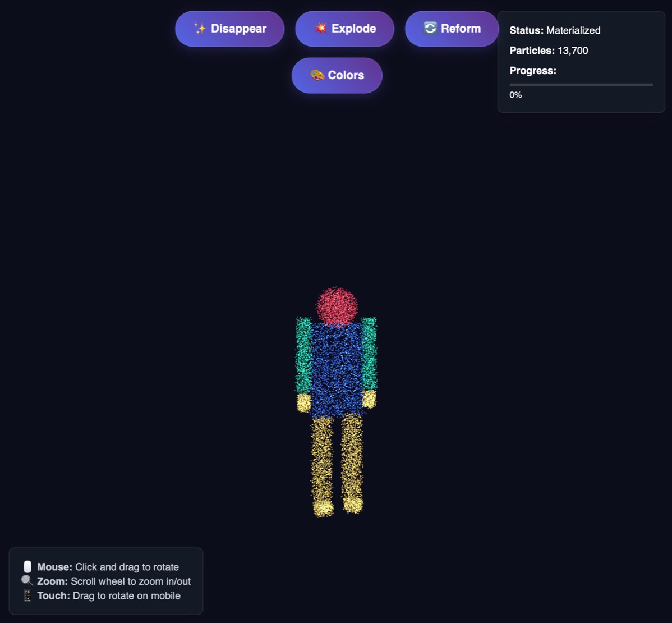Screen dimensions: 672x623
Task: Click the sparkles icon on the Disappear button
Action: 200,29
